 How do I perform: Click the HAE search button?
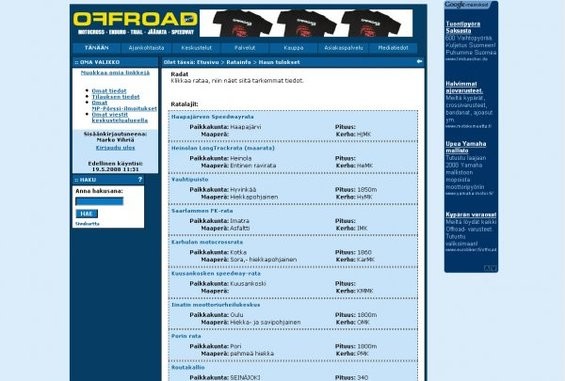86,214
